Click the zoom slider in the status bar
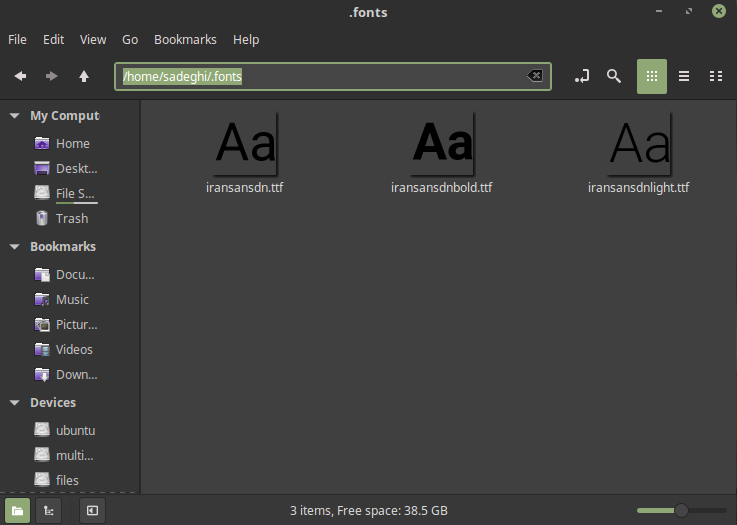The width and height of the screenshot is (737, 525). click(681, 510)
